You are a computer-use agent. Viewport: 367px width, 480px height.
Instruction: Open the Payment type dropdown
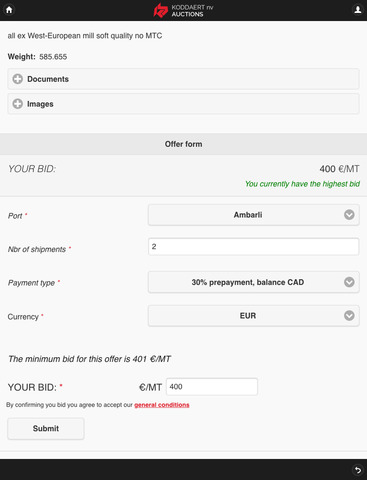[x=254, y=282]
